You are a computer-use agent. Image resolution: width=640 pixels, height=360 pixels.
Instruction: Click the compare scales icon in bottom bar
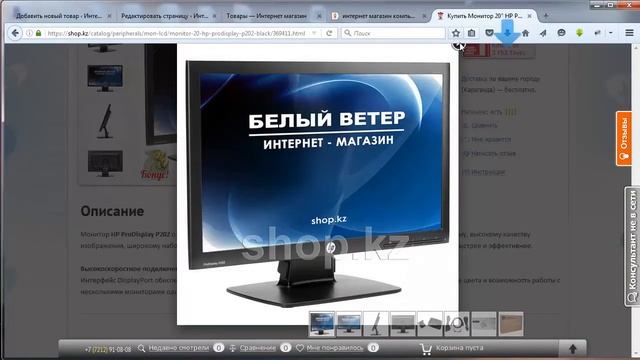[x=233, y=348]
